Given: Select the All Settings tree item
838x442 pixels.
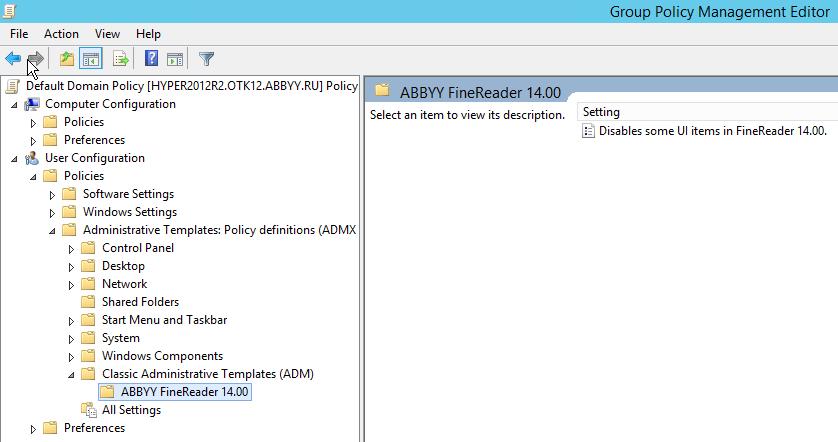Looking at the screenshot, I should [131, 410].
